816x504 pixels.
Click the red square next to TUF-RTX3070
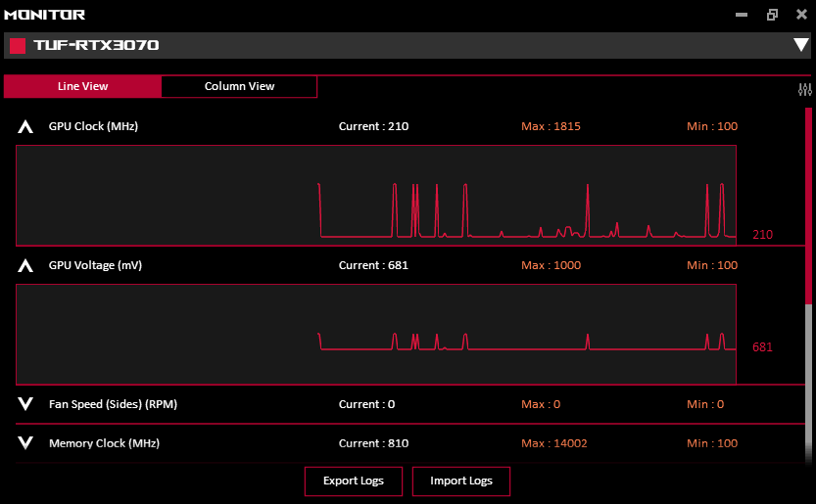(18, 46)
